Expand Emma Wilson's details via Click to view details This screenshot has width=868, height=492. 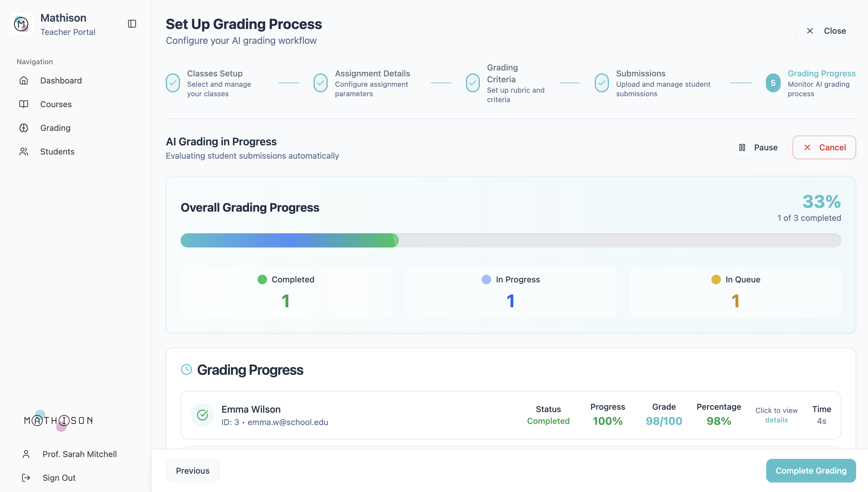(777, 415)
